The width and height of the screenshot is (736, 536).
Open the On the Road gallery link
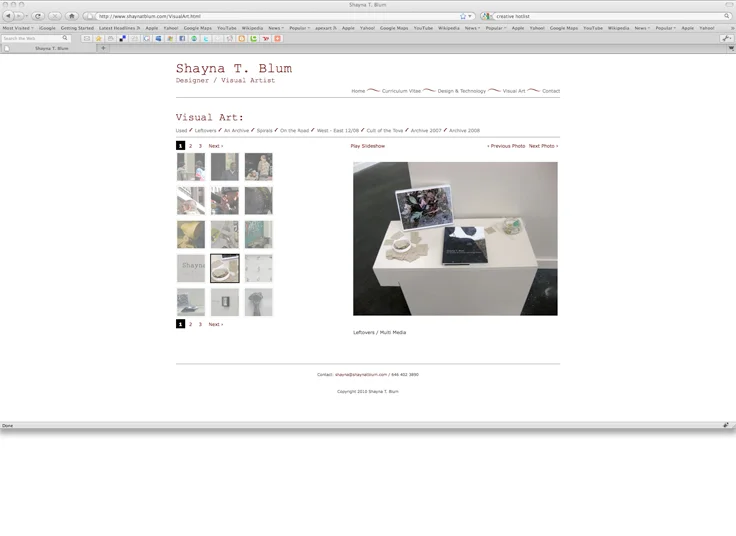tap(294, 130)
